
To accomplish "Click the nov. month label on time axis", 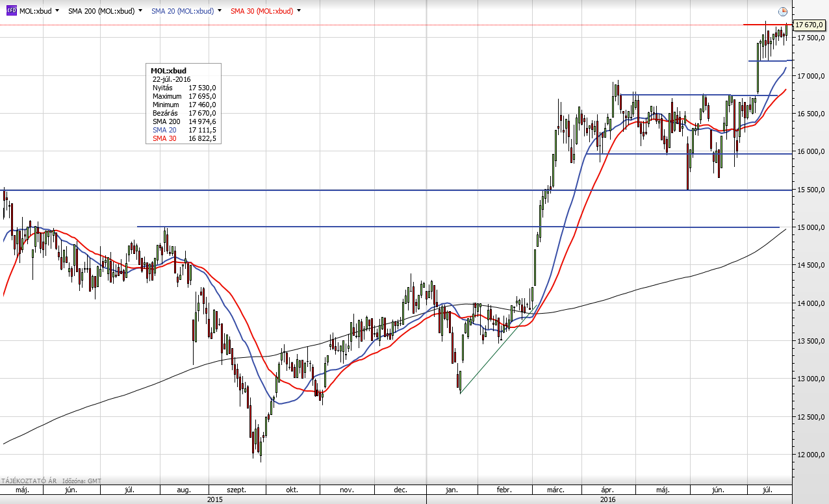I will coord(346,490).
